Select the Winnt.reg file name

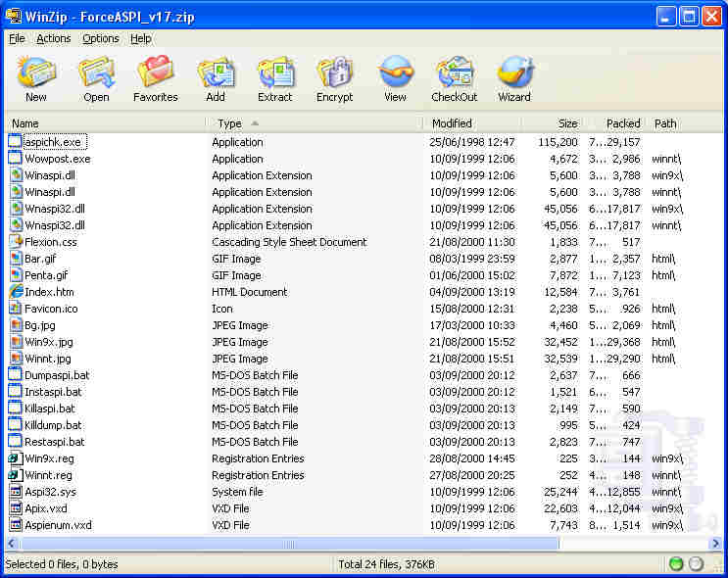click(x=48, y=475)
